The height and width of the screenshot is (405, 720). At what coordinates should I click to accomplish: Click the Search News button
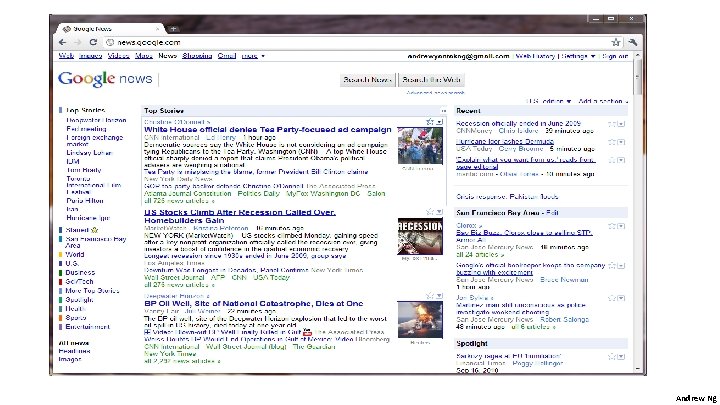[x=367, y=80]
